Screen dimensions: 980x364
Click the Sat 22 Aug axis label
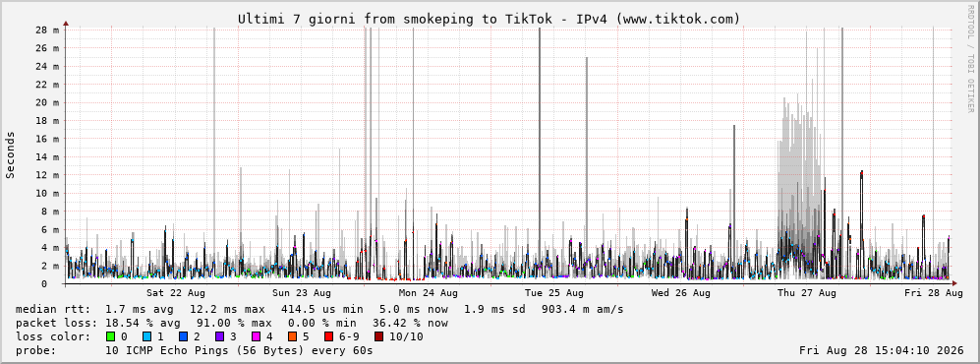click(x=176, y=293)
